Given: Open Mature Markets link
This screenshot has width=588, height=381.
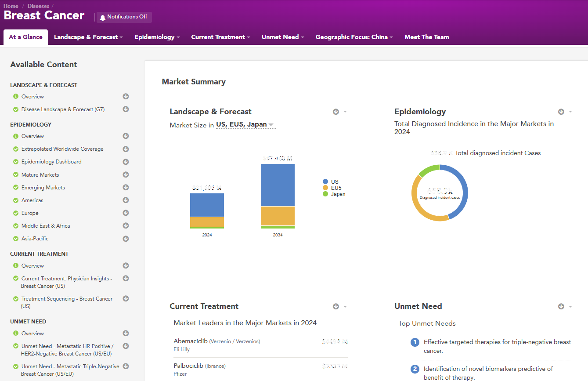Looking at the screenshot, I should (x=40, y=175).
